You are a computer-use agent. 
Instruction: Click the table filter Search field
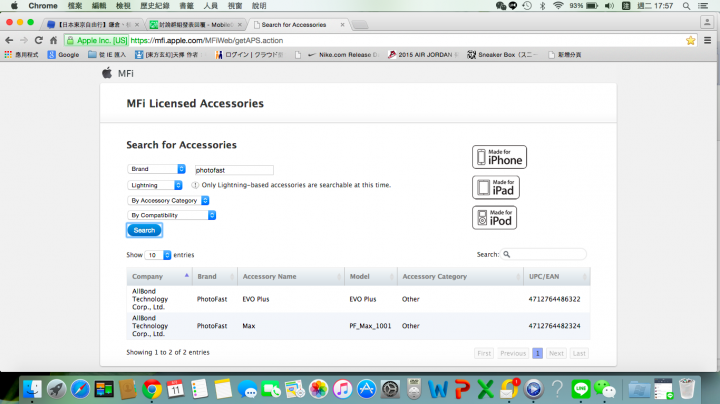click(544, 254)
